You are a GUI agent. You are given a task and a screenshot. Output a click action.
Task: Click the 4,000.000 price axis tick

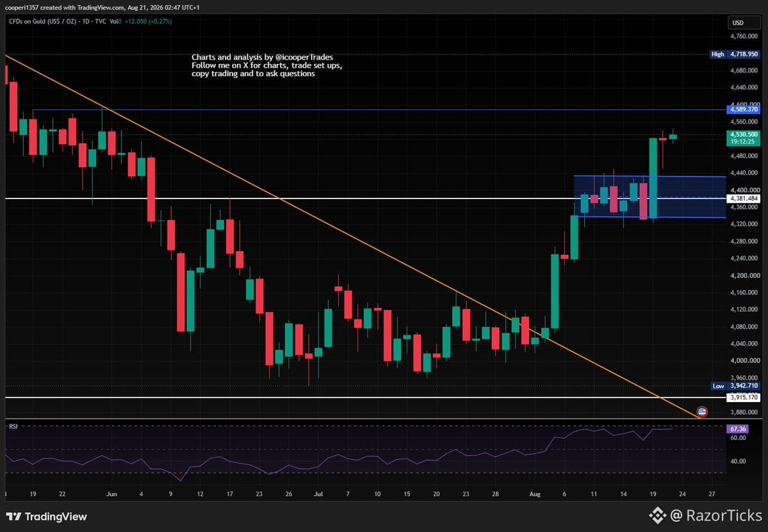744,360
